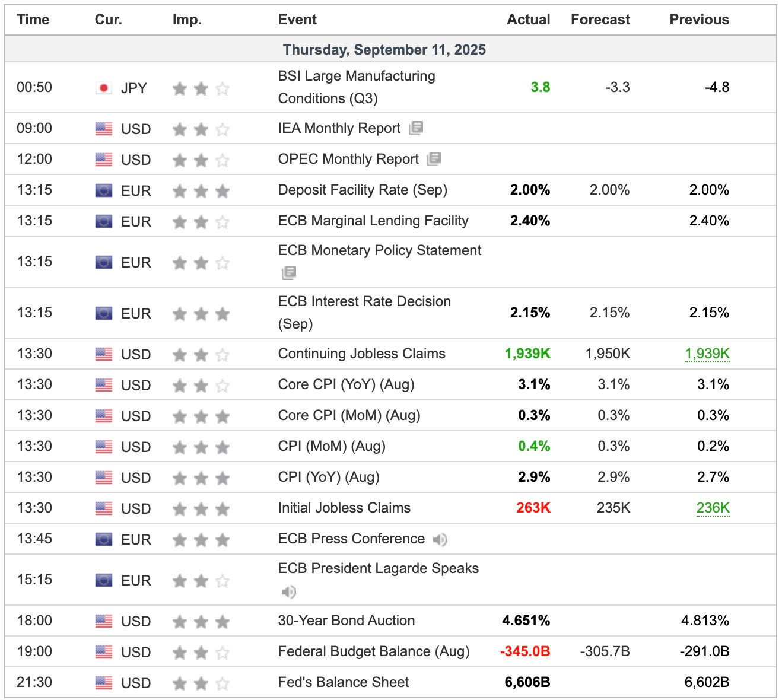Click the importance stars for BSI Large Manufacturing
This screenshot has height=700, width=782.
201,88
